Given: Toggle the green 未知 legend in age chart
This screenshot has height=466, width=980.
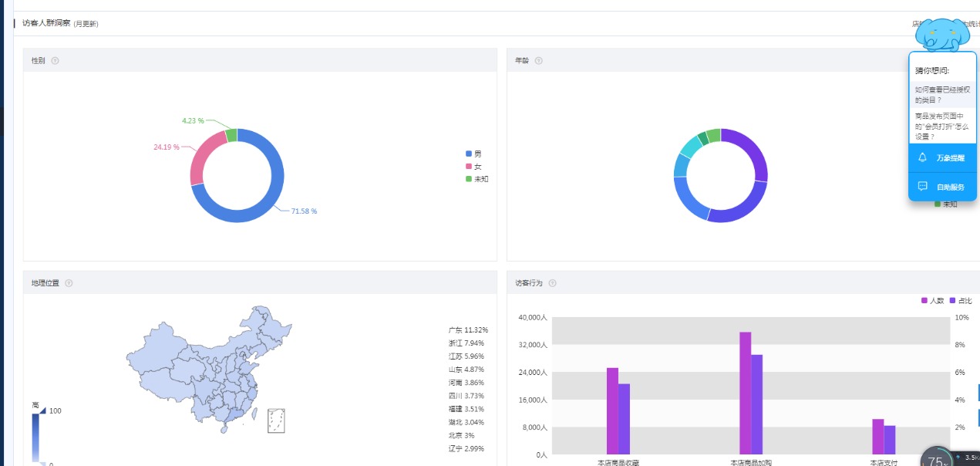Looking at the screenshot, I should 946,204.
